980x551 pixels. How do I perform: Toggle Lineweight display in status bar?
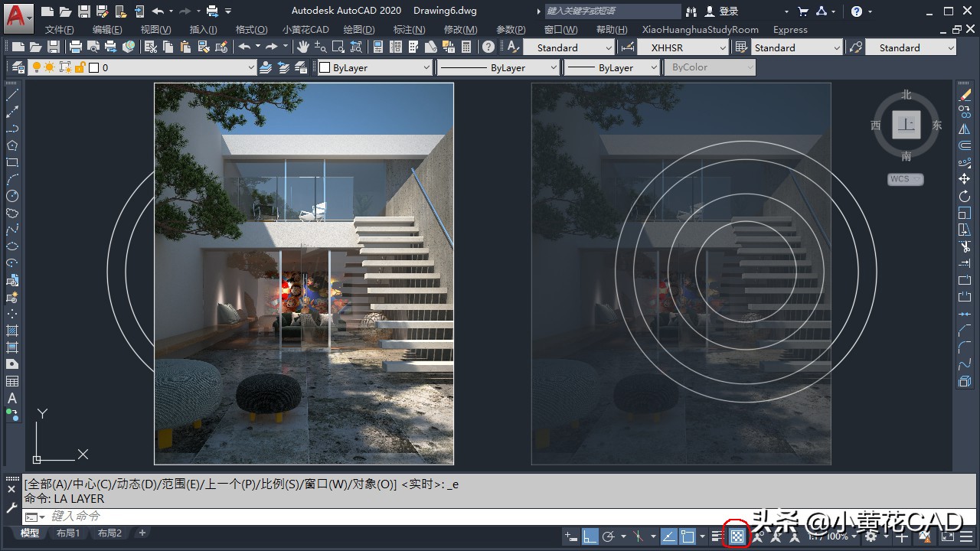pyautogui.click(x=717, y=536)
